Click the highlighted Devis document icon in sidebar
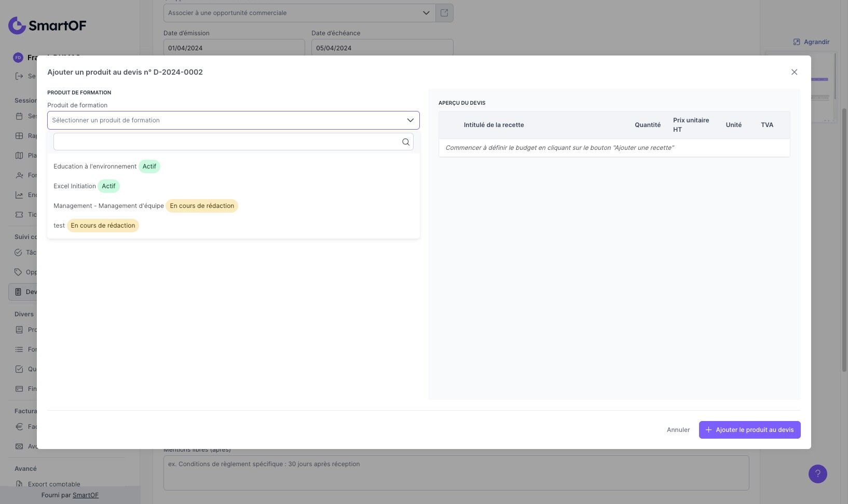This screenshot has width=848, height=504. [x=18, y=292]
